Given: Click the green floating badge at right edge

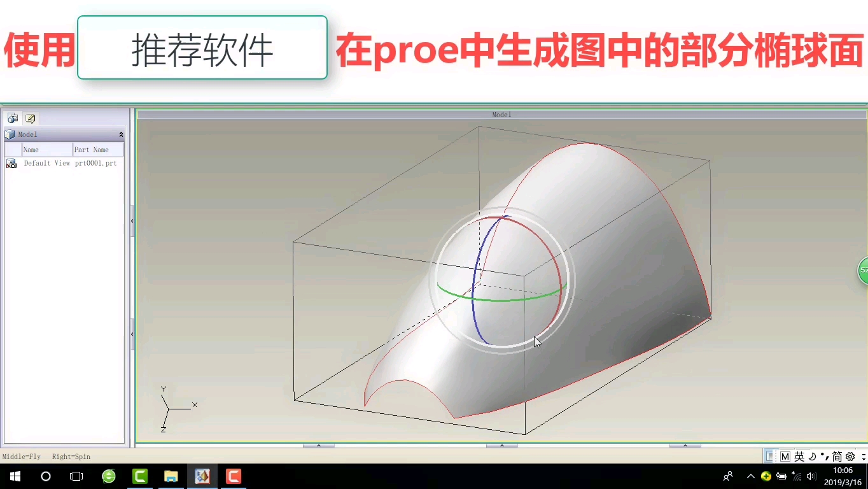Looking at the screenshot, I should (863, 271).
